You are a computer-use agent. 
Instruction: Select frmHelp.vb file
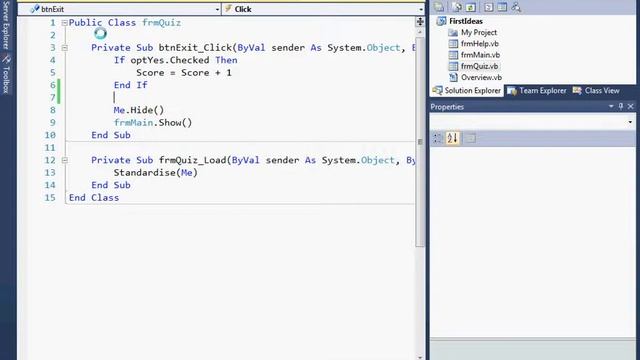(x=480, y=44)
